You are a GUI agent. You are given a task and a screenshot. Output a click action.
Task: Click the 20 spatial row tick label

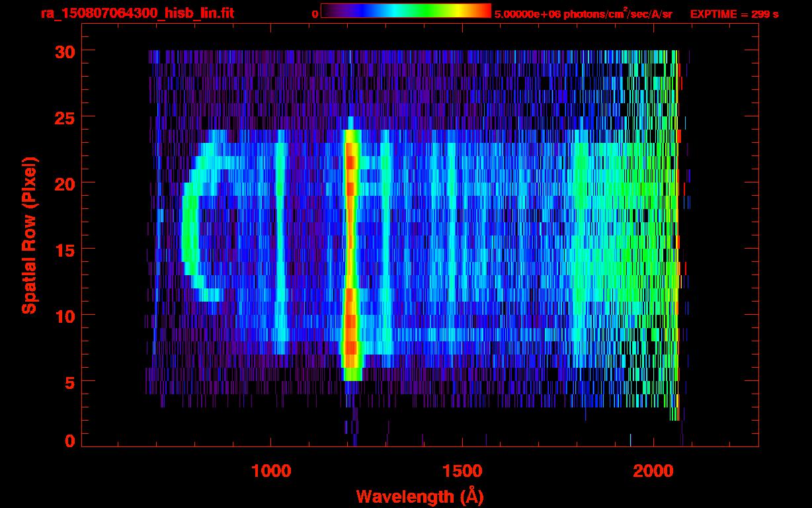pos(65,183)
